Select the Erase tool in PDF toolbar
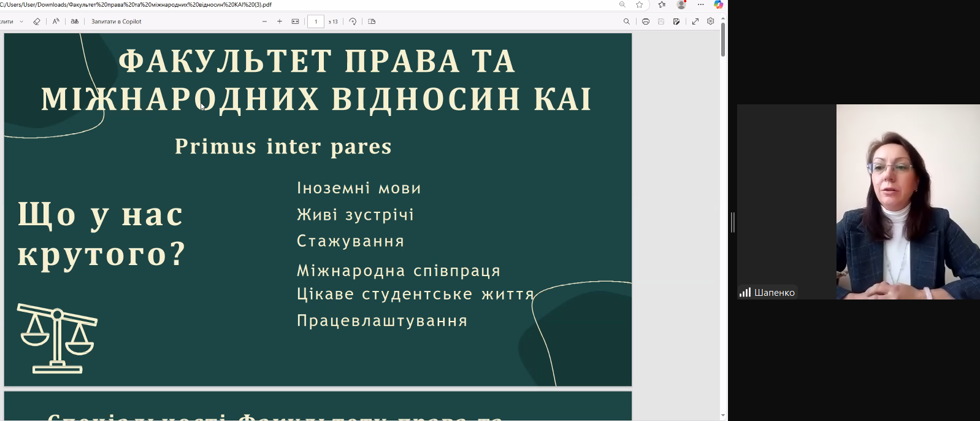 tap(37, 21)
